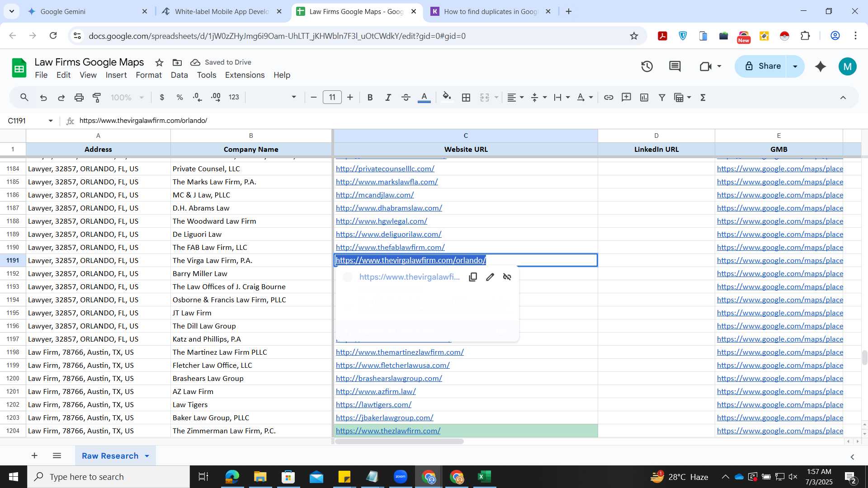The height and width of the screenshot is (488, 868).
Task: Click the Insert comment icon
Action: click(626, 97)
